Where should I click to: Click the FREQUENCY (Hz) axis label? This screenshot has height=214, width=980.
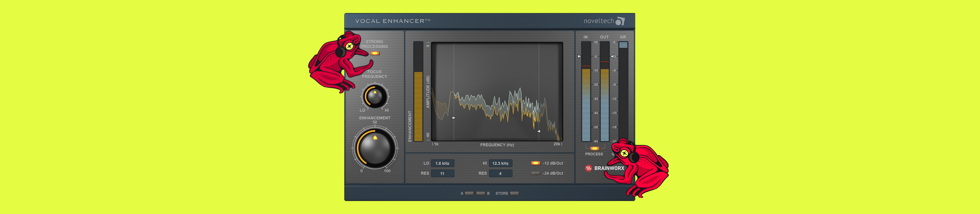click(497, 145)
